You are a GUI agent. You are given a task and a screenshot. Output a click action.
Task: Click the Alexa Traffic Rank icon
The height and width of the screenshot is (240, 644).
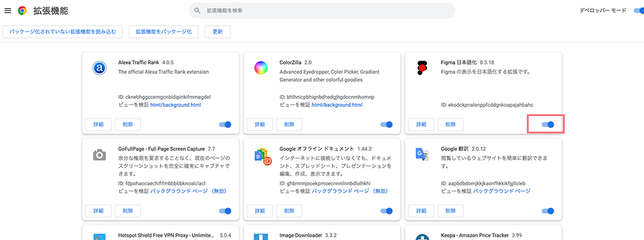pos(99,68)
